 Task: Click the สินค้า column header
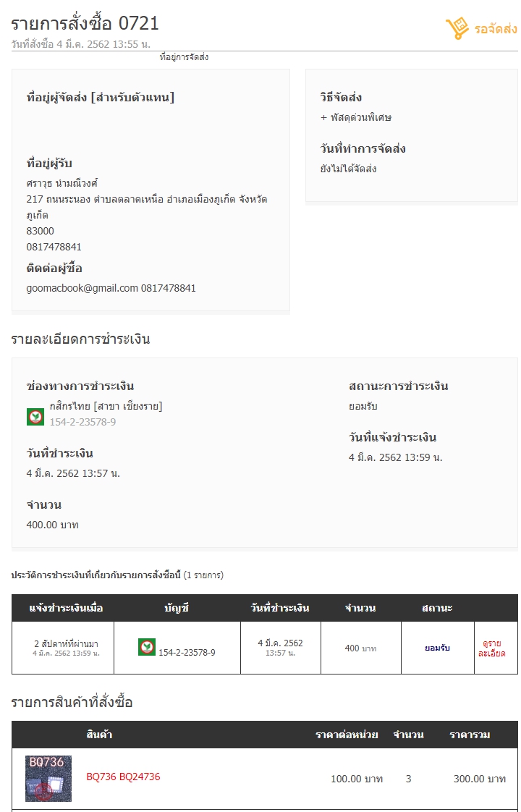[x=99, y=735]
